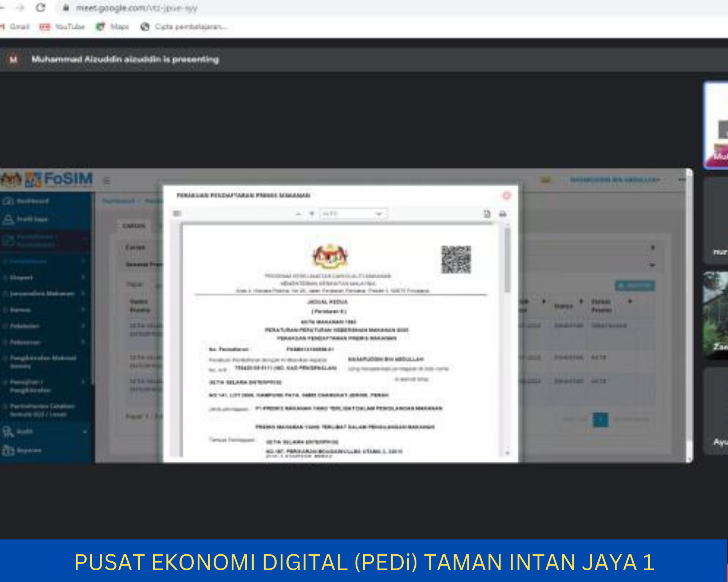Click the PDF zoom in icon
This screenshot has width=728, height=582.
[312, 214]
